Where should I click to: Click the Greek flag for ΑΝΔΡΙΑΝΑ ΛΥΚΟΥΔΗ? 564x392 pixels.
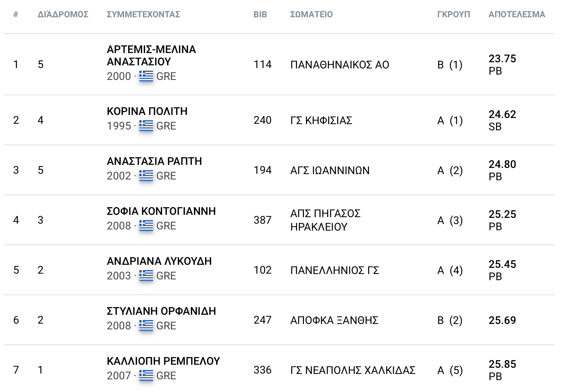point(146,276)
